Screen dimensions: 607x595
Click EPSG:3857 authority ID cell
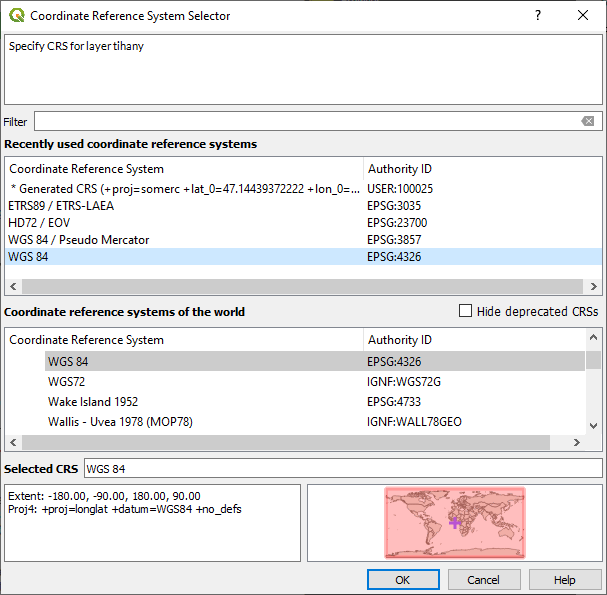tap(394, 240)
